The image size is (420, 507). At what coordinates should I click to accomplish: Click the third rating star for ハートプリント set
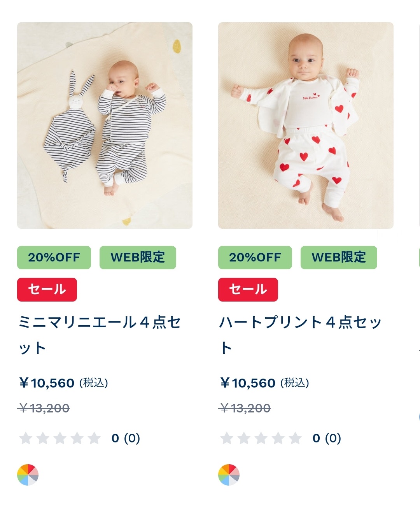[261, 438]
